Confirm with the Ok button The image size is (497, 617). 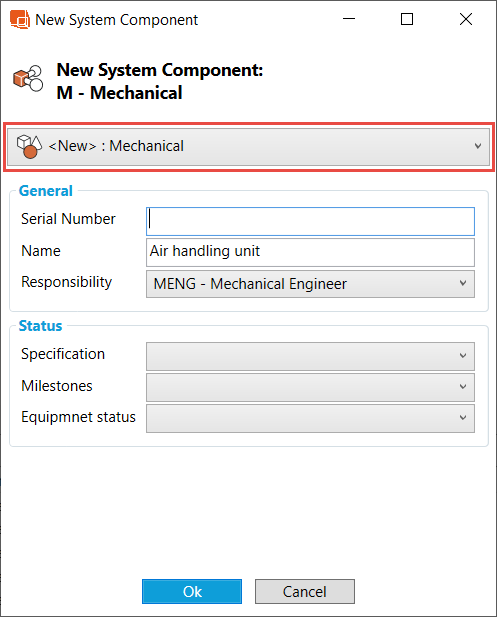tap(192, 591)
